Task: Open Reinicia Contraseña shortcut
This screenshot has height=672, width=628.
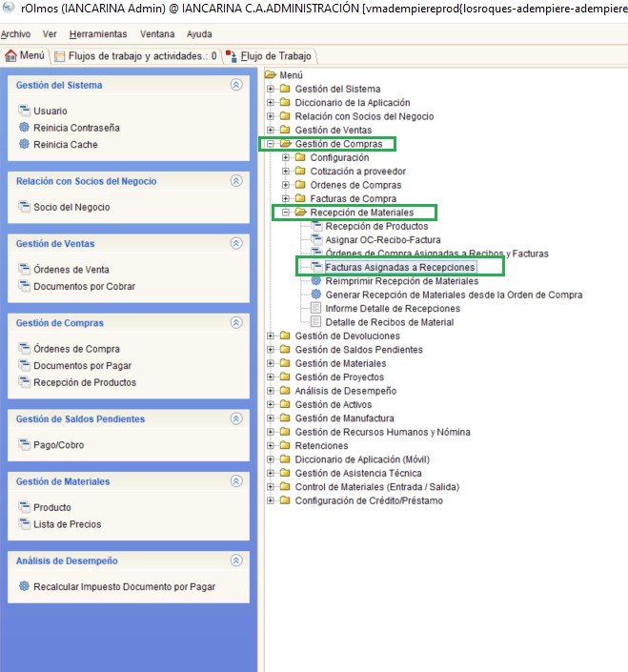Action: pyautogui.click(x=76, y=128)
